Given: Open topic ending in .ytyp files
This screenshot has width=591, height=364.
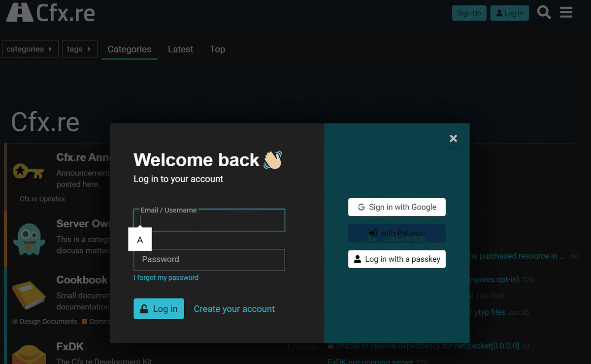Looking at the screenshot, I should coord(488,312).
